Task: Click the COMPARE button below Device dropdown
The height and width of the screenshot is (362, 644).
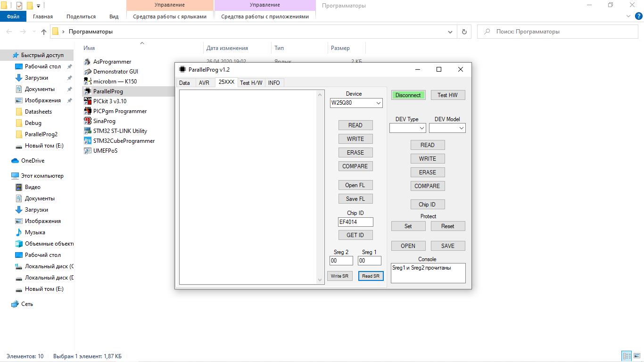Action: pyautogui.click(x=355, y=166)
